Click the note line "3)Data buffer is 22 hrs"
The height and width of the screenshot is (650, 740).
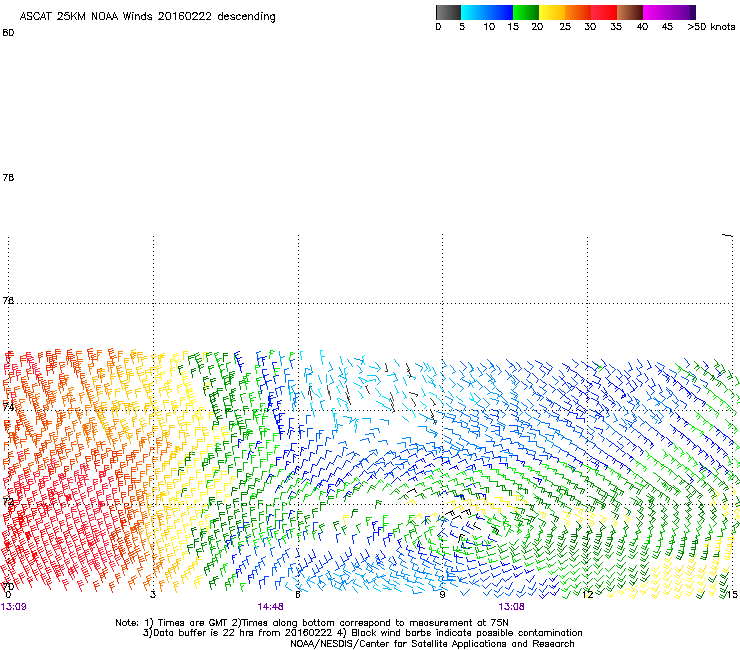[362, 633]
